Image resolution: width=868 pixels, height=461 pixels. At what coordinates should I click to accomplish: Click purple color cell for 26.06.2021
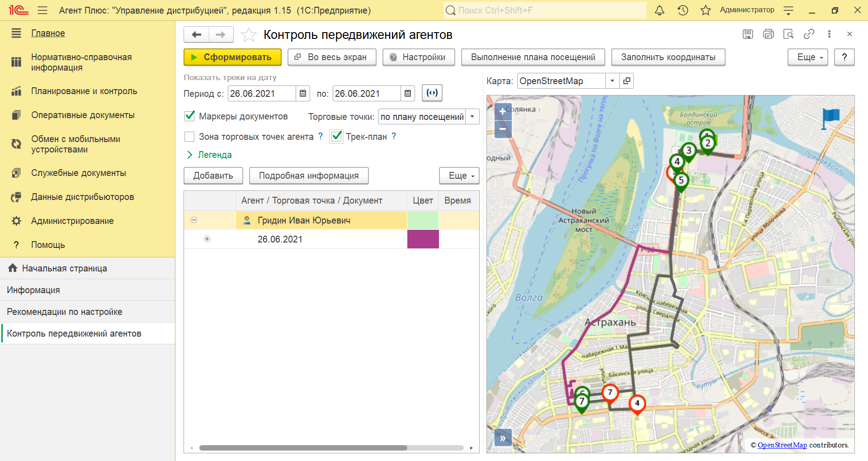pyautogui.click(x=423, y=239)
